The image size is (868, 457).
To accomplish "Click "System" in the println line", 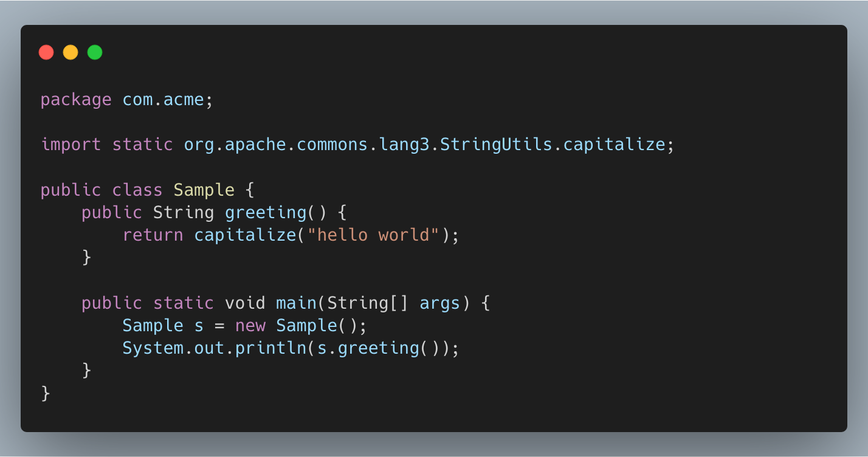I will point(153,348).
